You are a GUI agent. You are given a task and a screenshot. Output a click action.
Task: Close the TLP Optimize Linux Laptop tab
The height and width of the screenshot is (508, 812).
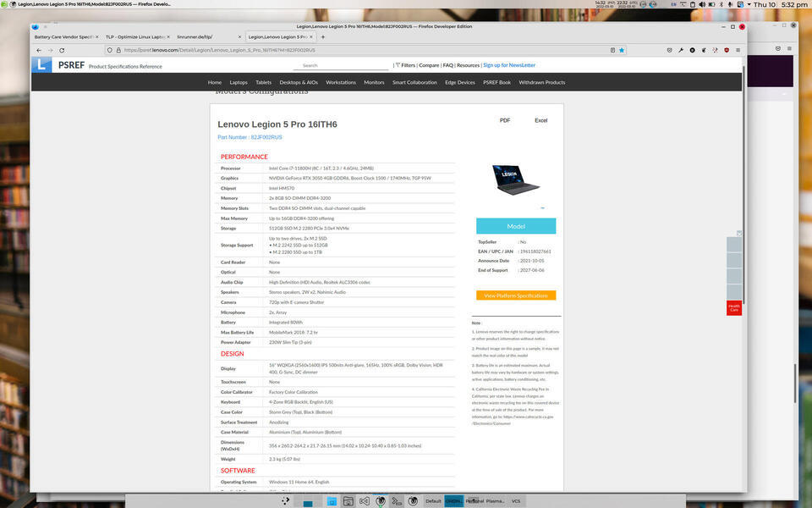point(168,36)
